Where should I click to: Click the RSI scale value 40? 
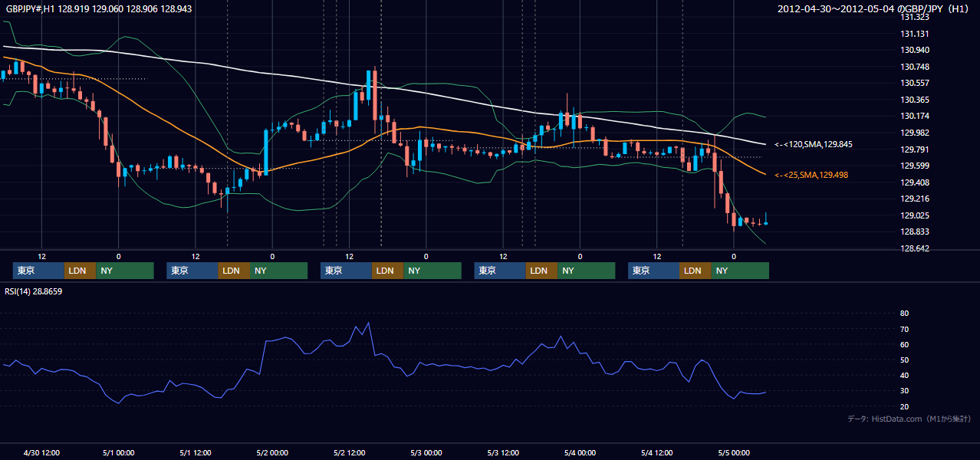coord(904,376)
